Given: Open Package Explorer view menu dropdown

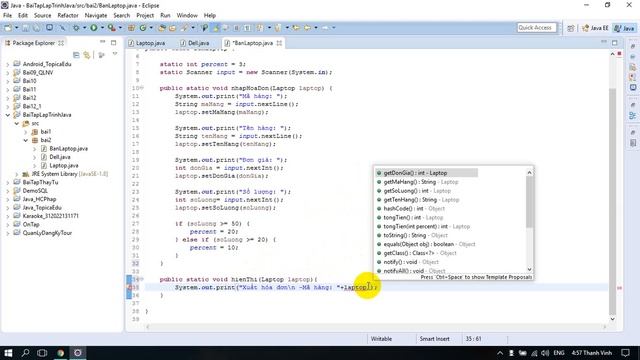Looking at the screenshot, I should click(115, 55).
